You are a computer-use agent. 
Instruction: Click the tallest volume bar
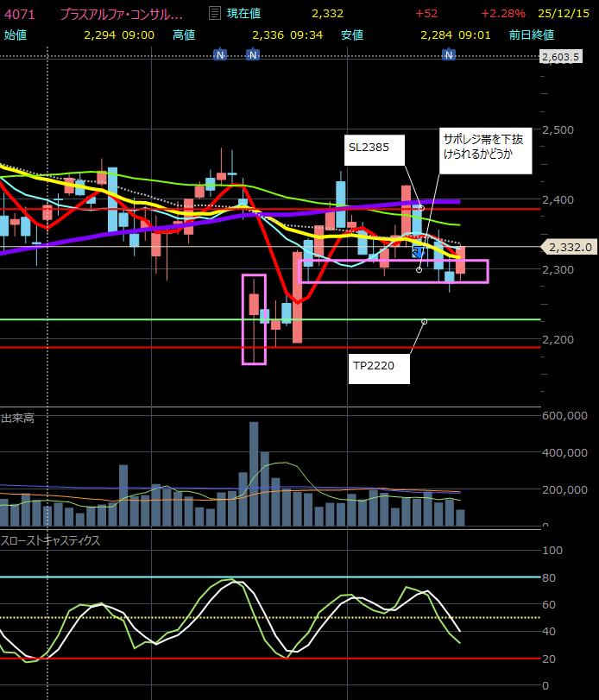click(254, 473)
